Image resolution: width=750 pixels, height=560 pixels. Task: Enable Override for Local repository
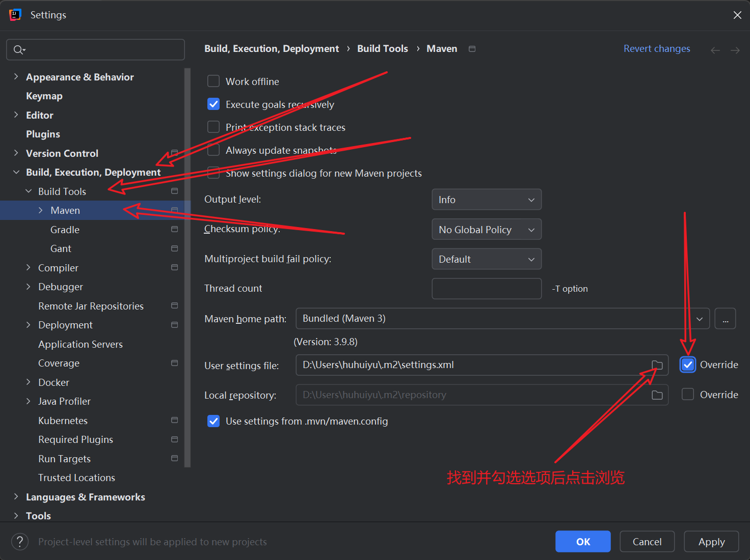pos(688,395)
